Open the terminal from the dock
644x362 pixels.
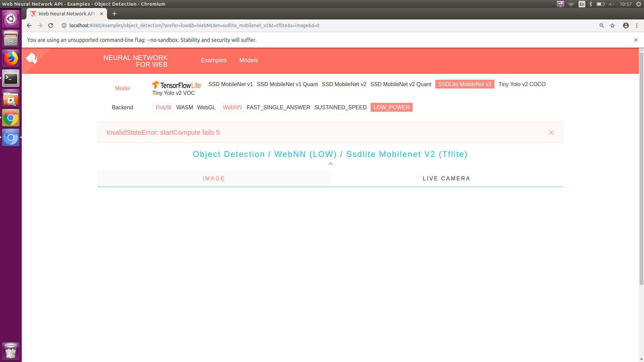coord(11,78)
